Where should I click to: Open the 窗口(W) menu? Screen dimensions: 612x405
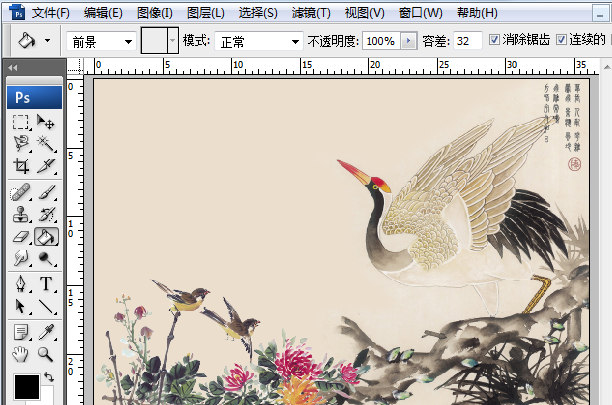coord(421,13)
